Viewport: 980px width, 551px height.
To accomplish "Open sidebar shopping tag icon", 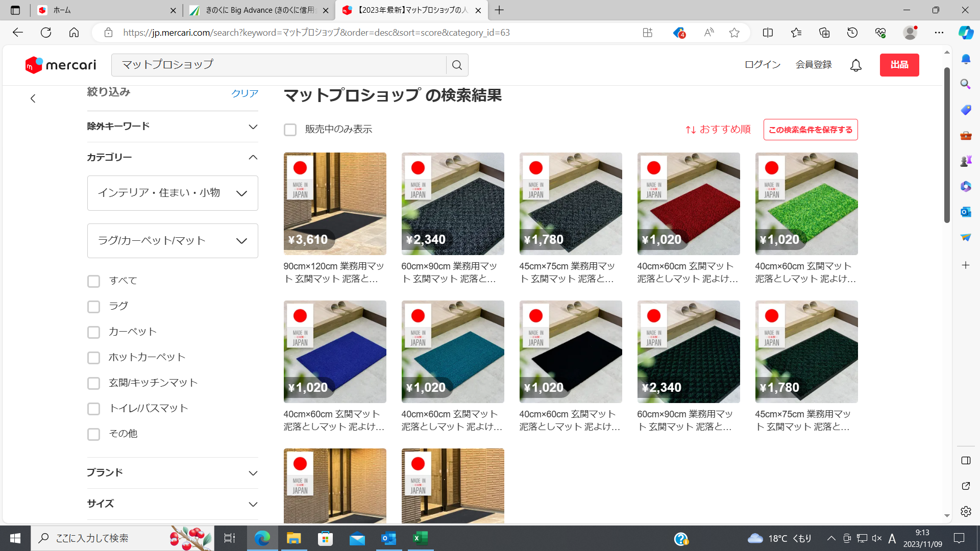I will (966, 110).
